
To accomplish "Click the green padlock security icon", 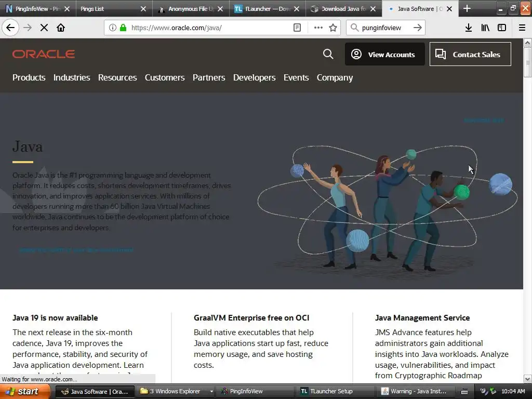I will point(123,28).
